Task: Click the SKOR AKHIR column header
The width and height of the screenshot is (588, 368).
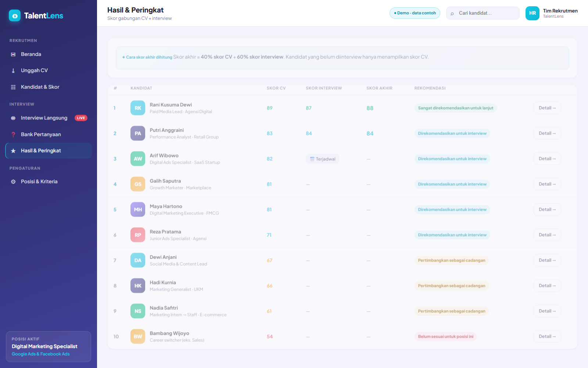Action: click(x=379, y=88)
